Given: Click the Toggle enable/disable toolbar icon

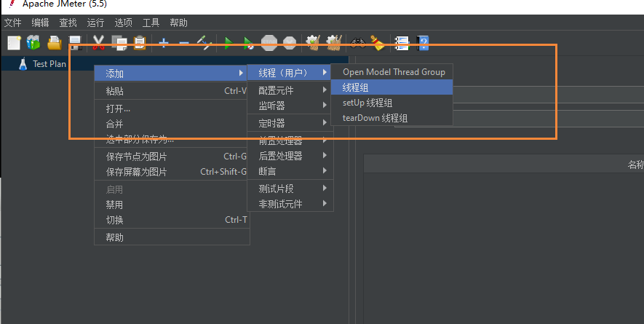Looking at the screenshot, I should [x=204, y=43].
